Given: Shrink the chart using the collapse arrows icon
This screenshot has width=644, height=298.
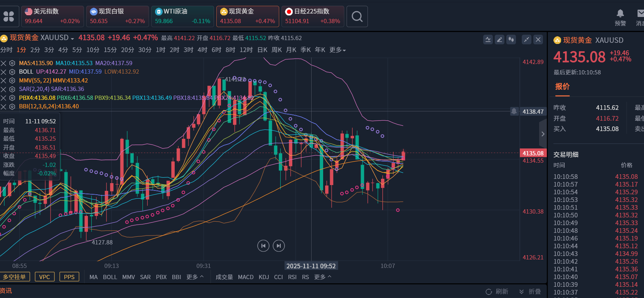Looking at the screenshot, I should [526, 39].
